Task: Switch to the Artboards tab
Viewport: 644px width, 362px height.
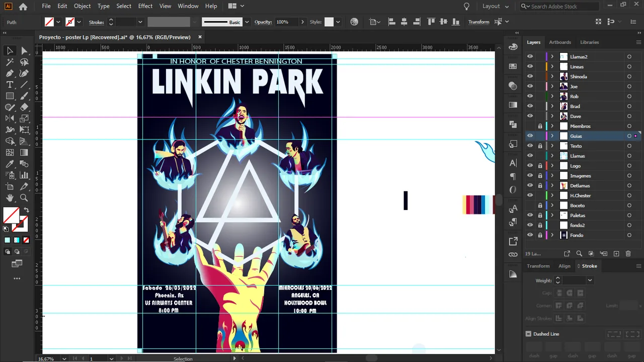Action: 560,42
